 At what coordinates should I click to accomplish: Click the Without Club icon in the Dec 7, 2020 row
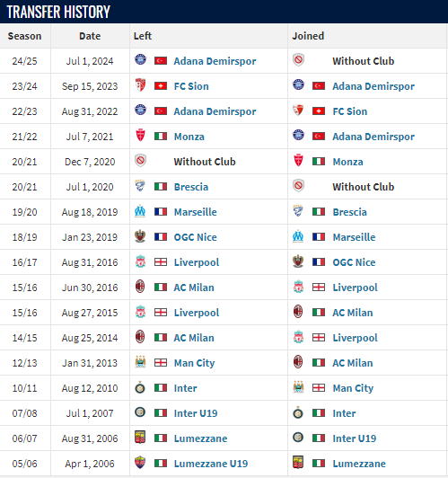(140, 161)
